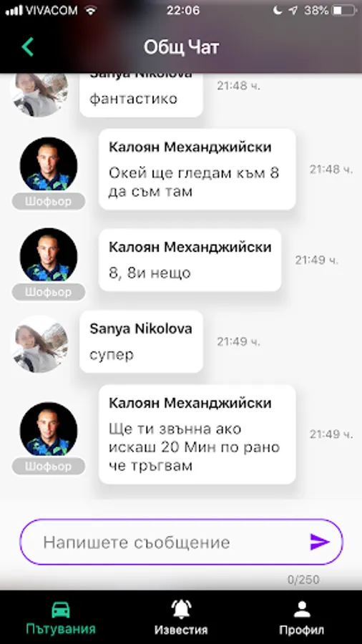Tap Шофьор badge under the last driver avatar

[x=49, y=467]
